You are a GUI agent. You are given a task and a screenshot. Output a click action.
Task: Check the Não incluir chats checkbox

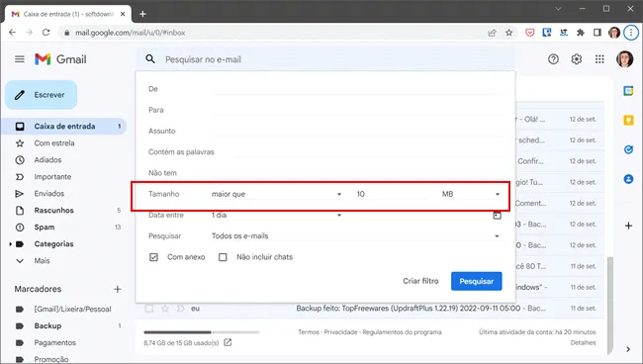click(223, 257)
